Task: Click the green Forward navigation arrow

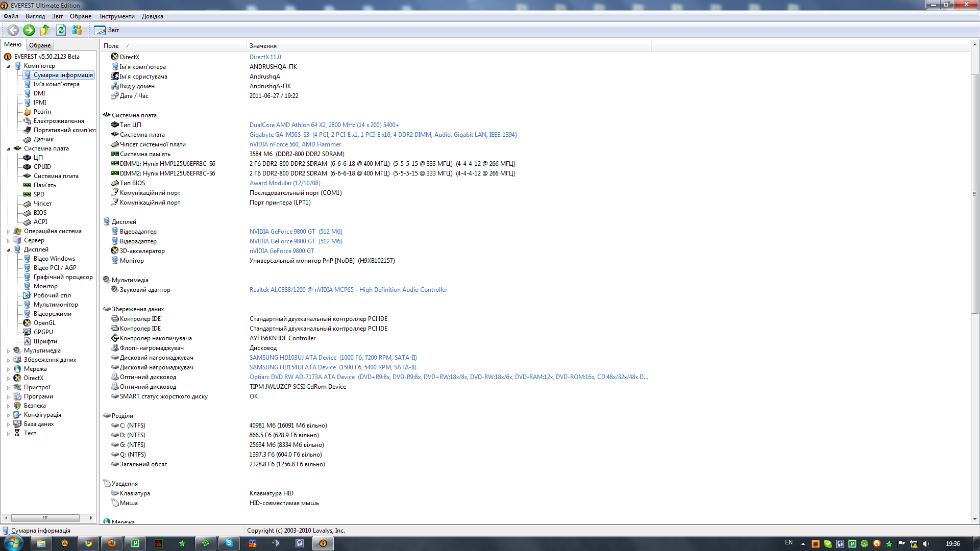Action: click(x=29, y=30)
